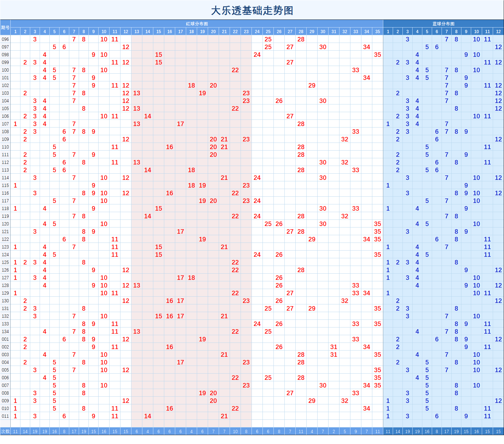The image size is (504, 444).
Task: Click red 34 in row 101
Action: (x=367, y=78)
